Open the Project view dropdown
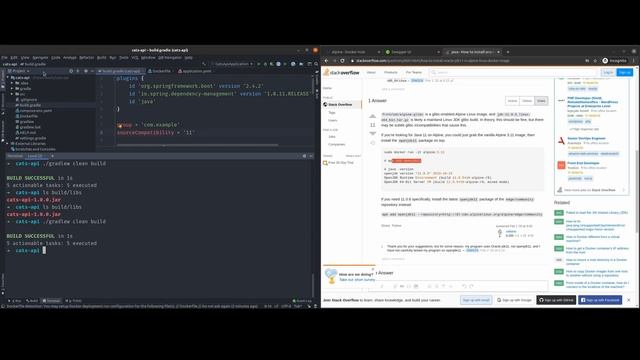The width and height of the screenshot is (640, 360). 19,71
